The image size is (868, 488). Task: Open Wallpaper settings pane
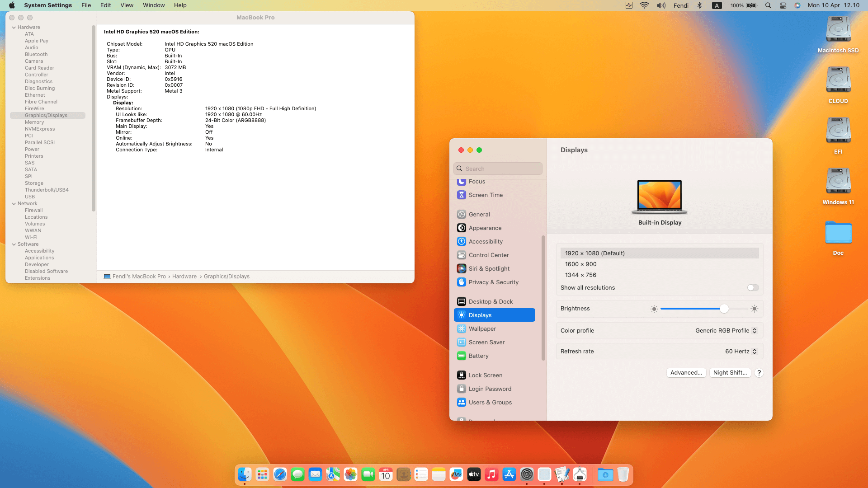pos(494,329)
